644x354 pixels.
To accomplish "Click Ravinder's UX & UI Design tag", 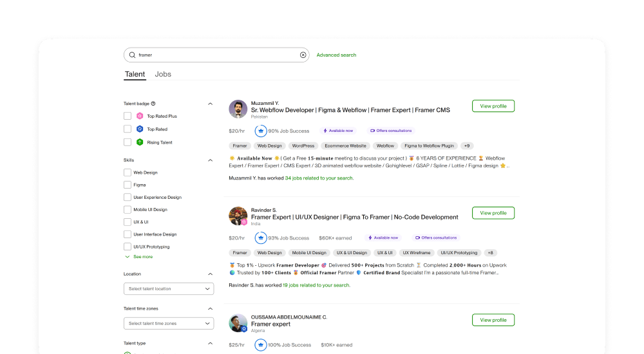I will [x=352, y=252].
